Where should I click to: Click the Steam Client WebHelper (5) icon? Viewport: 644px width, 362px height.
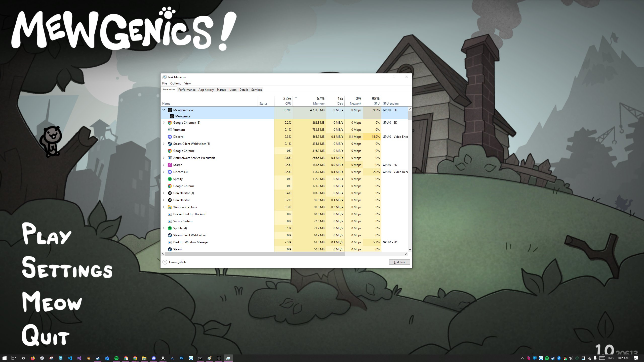(170, 144)
